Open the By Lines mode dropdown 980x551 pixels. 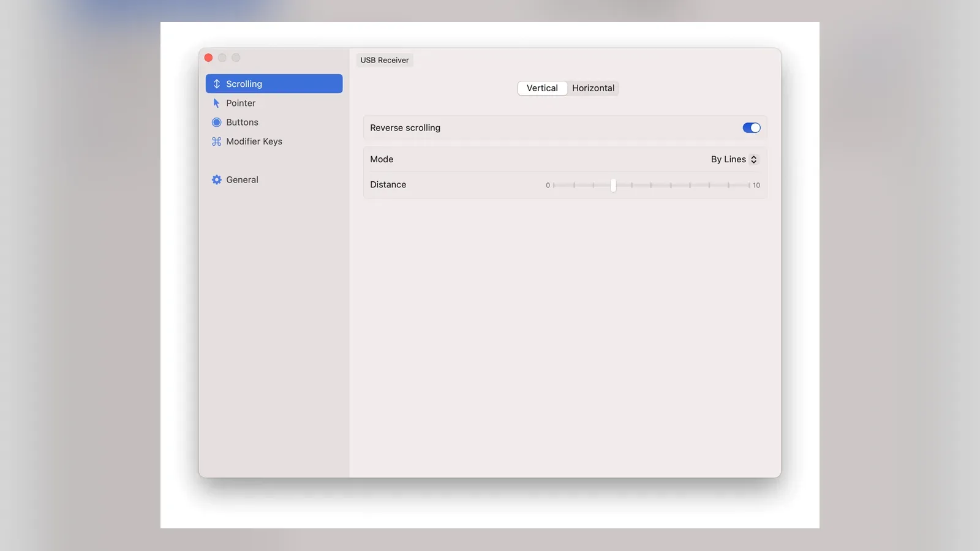coord(734,159)
